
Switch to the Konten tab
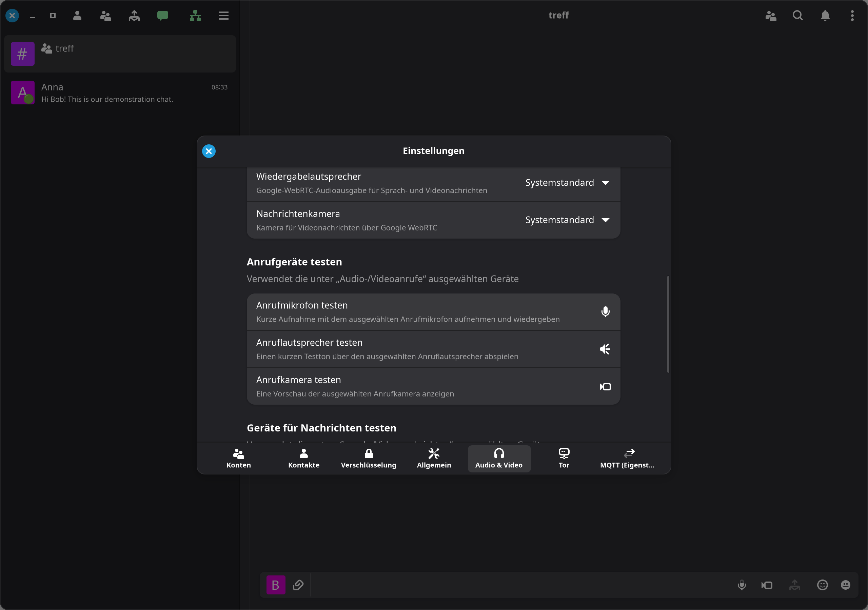239,459
